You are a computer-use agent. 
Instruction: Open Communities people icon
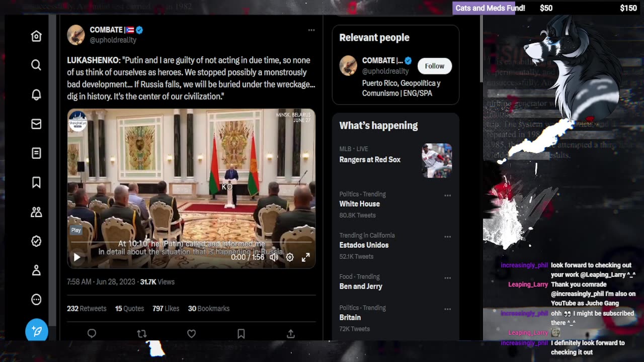36,212
